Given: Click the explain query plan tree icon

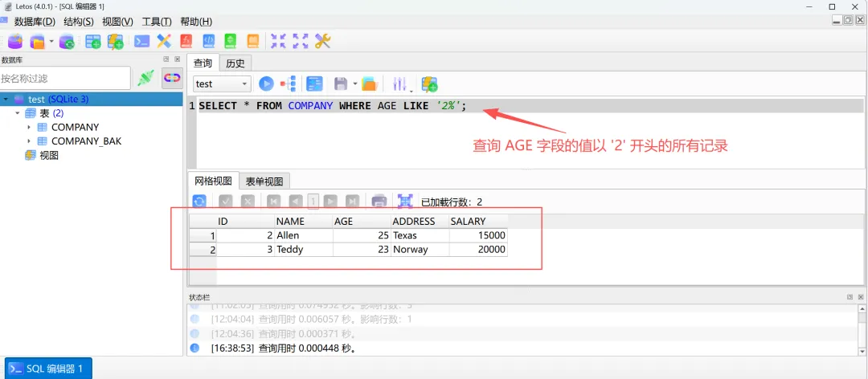Looking at the screenshot, I should click(289, 84).
